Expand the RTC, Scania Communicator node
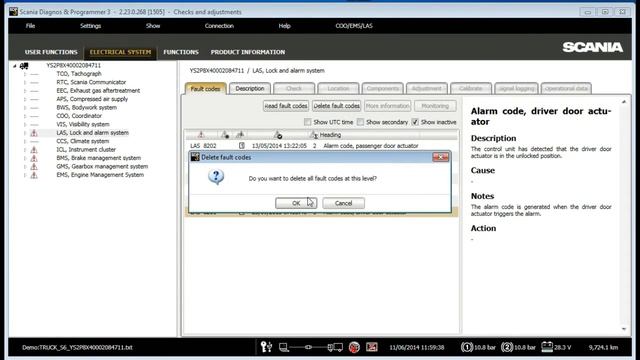The height and width of the screenshot is (360, 640). coord(25,82)
